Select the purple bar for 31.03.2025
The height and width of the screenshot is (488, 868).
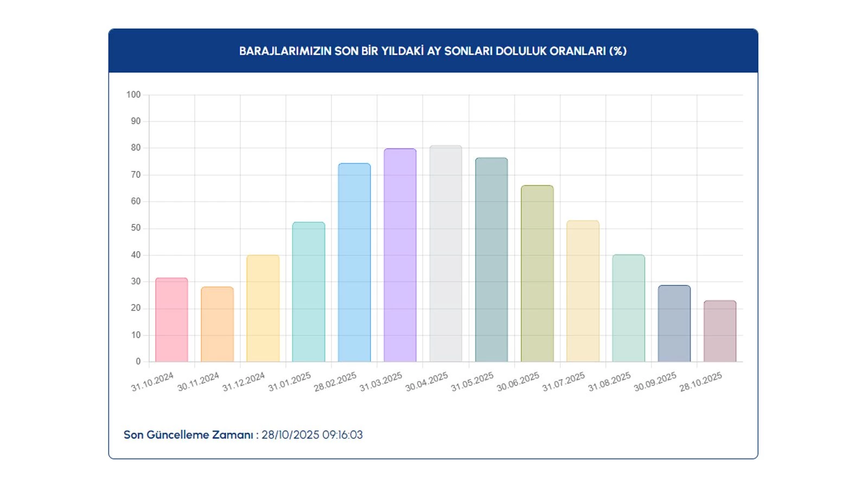(x=400, y=255)
